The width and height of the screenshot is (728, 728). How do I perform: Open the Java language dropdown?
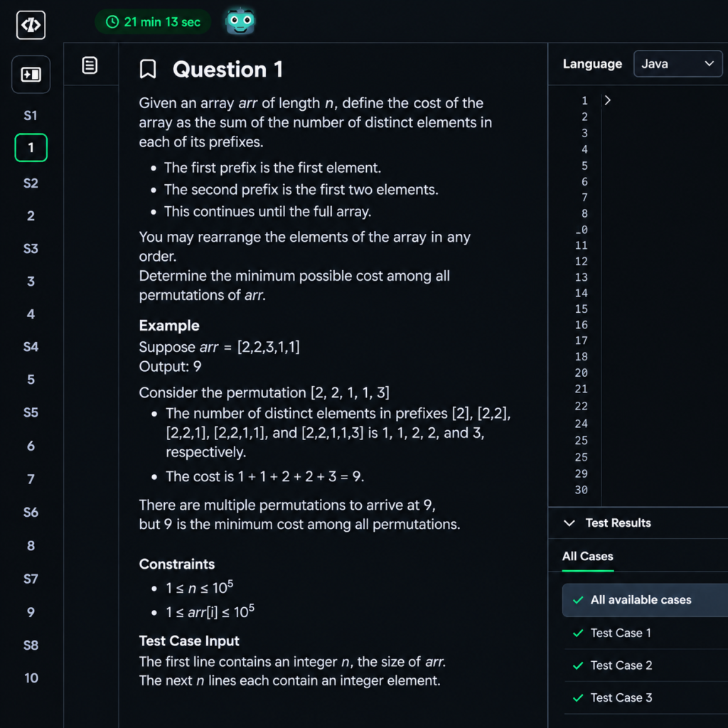[x=678, y=63]
